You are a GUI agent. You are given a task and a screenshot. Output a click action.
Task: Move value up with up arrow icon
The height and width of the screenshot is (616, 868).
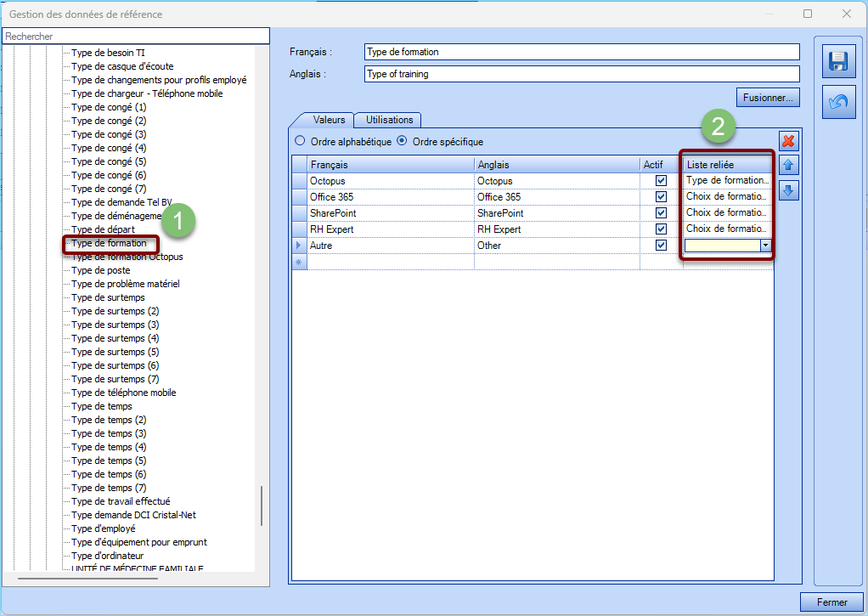(x=788, y=167)
